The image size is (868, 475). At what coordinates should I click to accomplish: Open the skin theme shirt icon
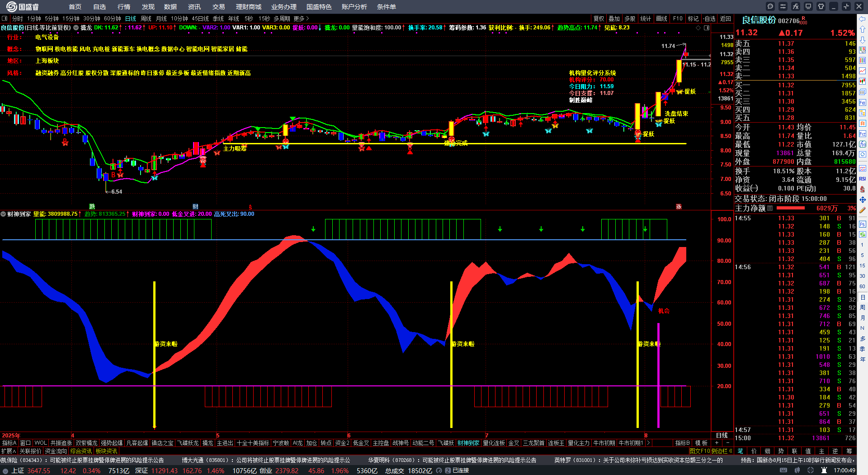point(821,6)
